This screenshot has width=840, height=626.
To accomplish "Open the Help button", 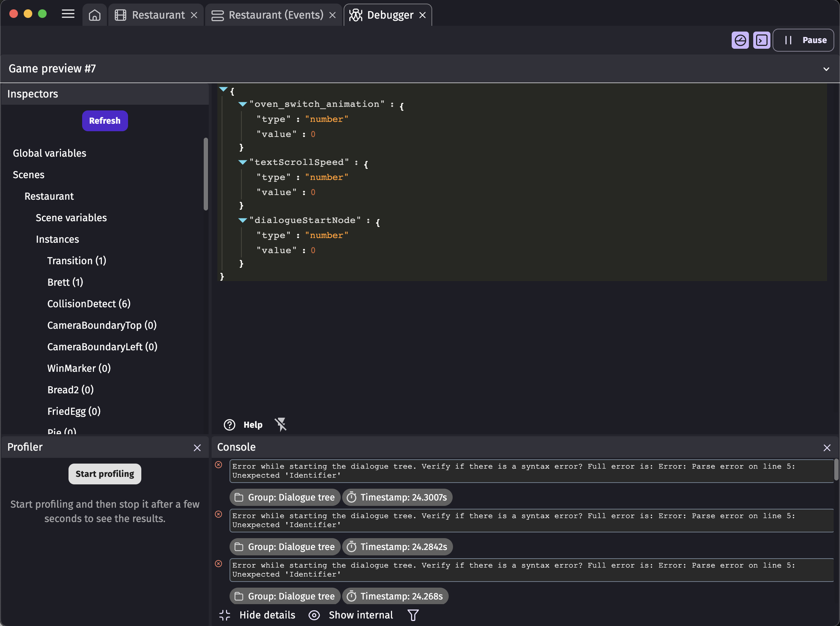I will pyautogui.click(x=243, y=425).
